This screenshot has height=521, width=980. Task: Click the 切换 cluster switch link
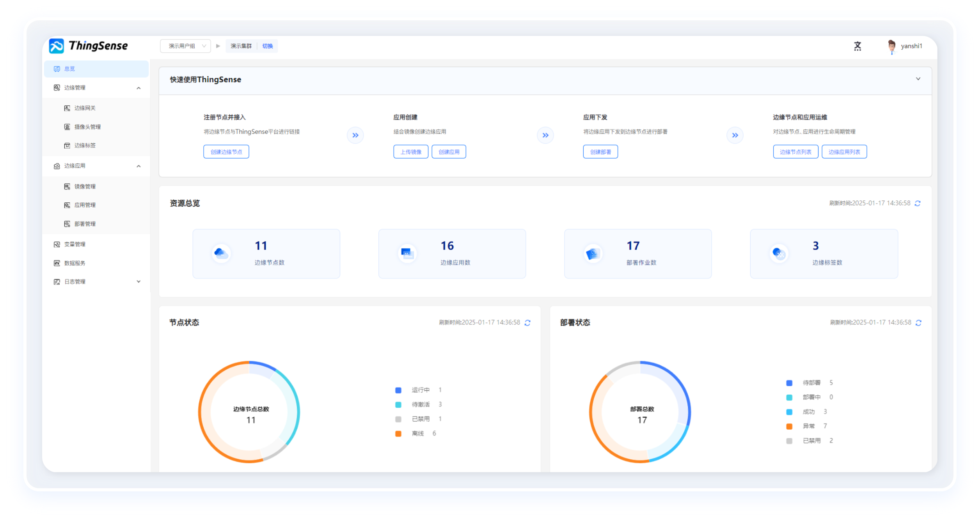(x=267, y=46)
